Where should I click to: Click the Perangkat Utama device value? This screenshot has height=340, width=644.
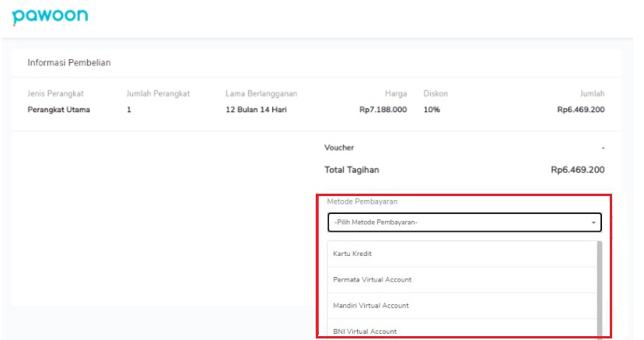[x=59, y=110]
